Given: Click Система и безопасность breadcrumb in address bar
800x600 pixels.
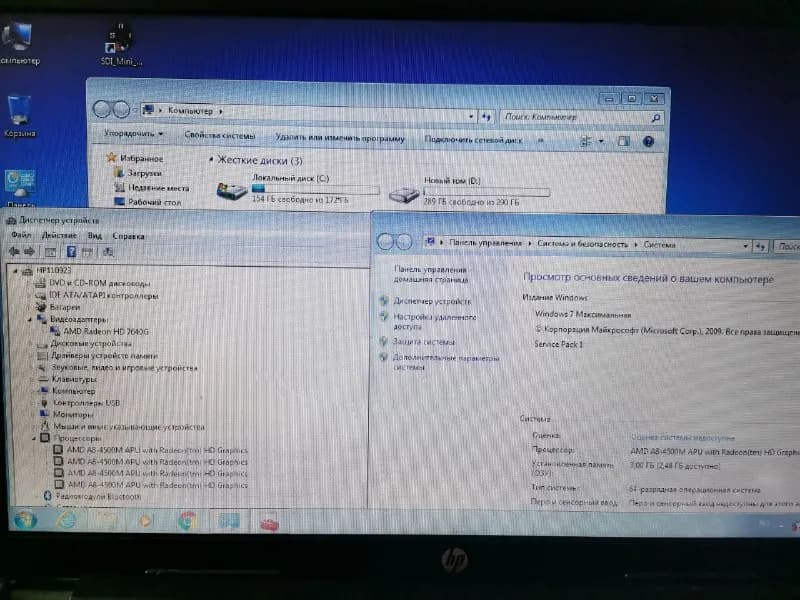Looking at the screenshot, I should point(582,244).
